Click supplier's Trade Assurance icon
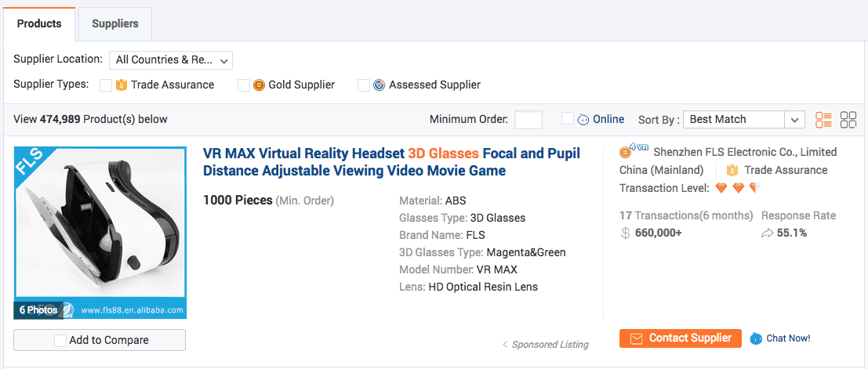This screenshot has width=868, height=369. (732, 170)
